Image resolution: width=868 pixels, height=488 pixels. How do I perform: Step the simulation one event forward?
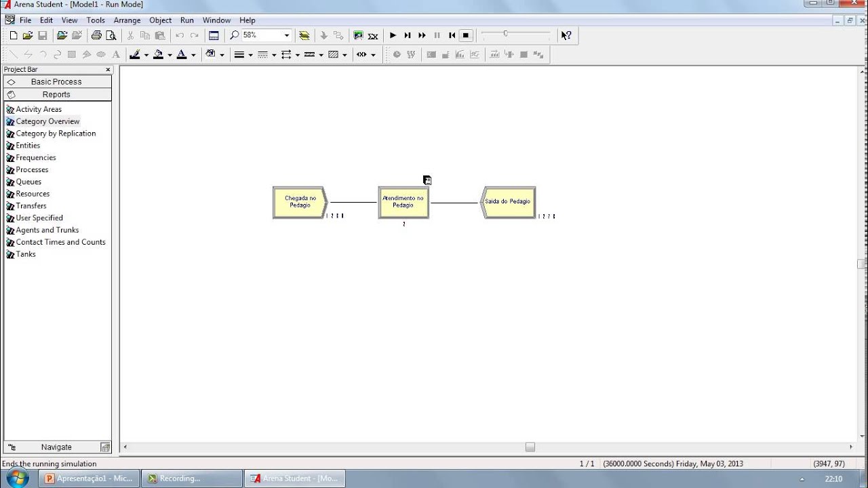408,35
